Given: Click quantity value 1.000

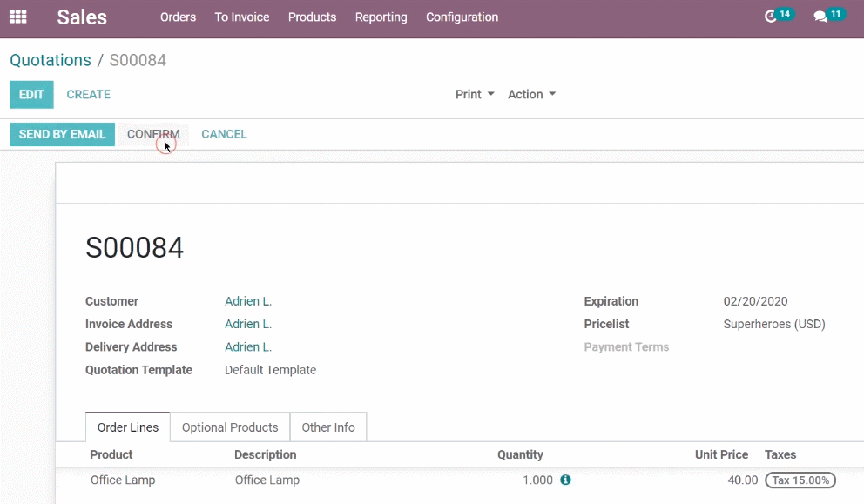Looking at the screenshot, I should [x=537, y=480].
